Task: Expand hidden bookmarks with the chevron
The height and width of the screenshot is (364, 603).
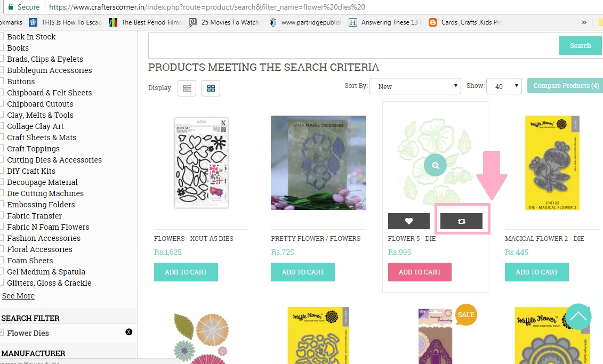Action: (x=584, y=22)
